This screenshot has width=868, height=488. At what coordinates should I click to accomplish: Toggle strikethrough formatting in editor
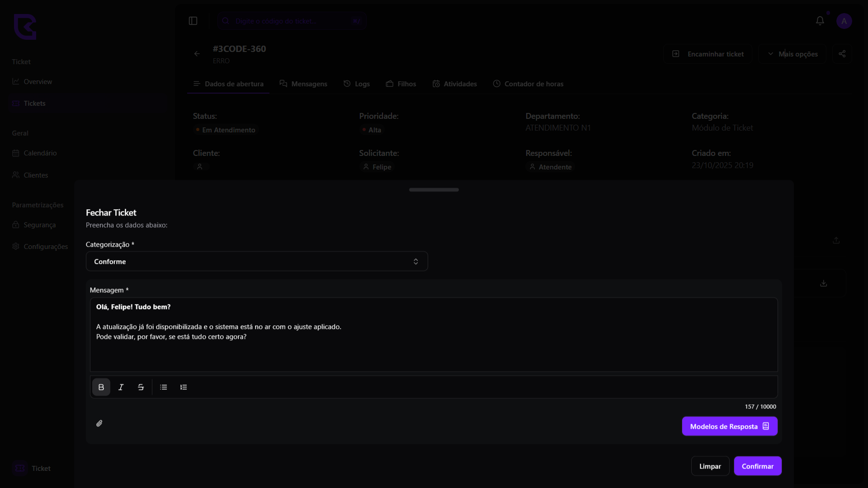pos(141,387)
